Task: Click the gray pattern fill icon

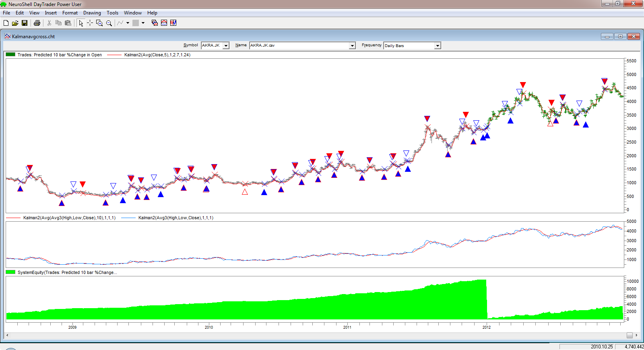Action: click(x=136, y=23)
